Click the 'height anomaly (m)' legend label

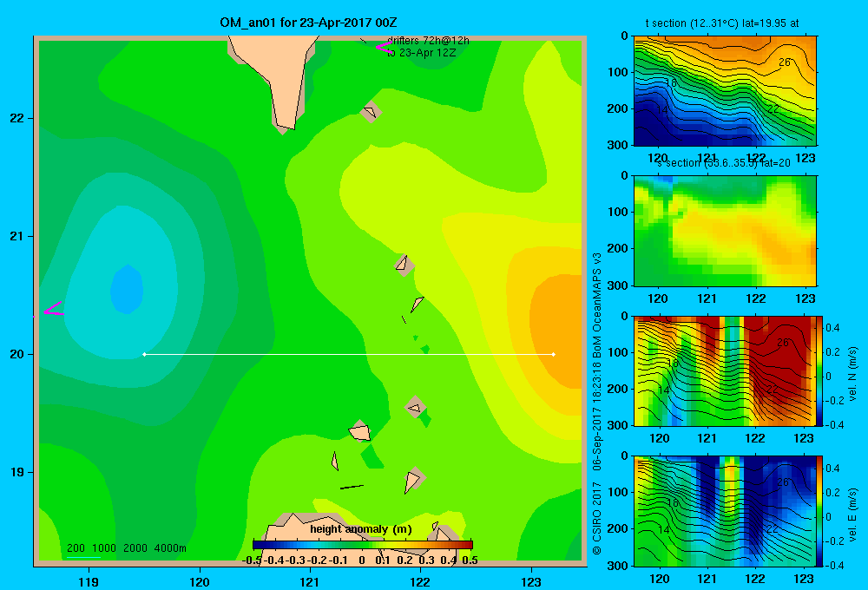pos(361,529)
